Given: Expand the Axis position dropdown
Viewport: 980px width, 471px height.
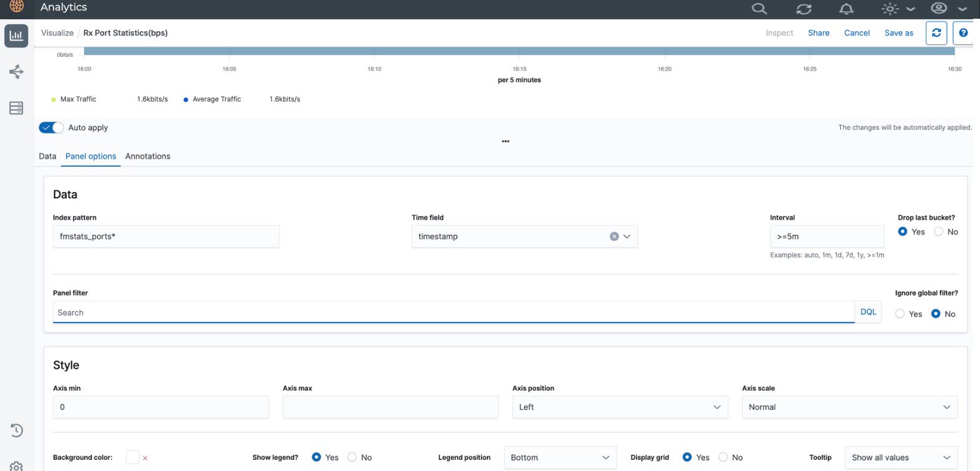Looking at the screenshot, I should (620, 407).
